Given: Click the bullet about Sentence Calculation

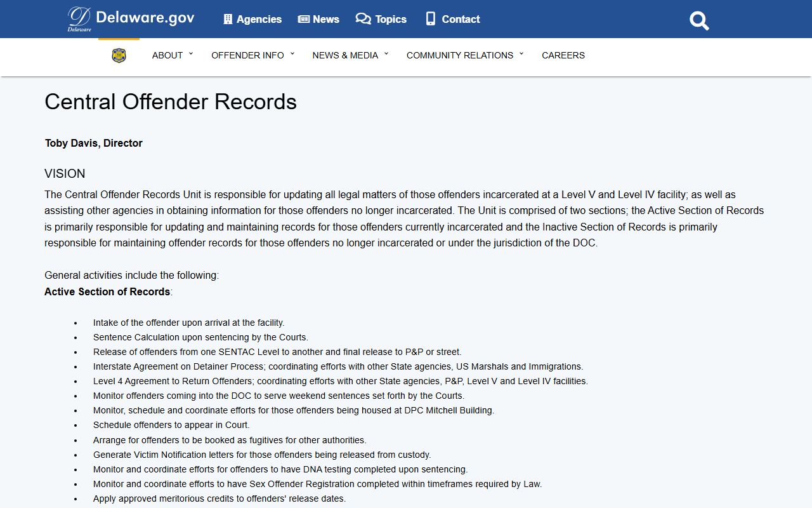Looking at the screenshot, I should 200,337.
